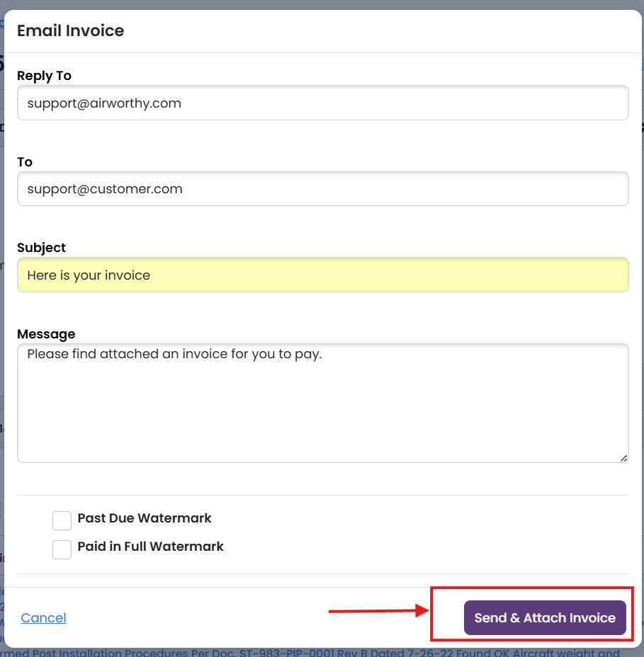Enable the Past Due Watermark checkbox

62,520
